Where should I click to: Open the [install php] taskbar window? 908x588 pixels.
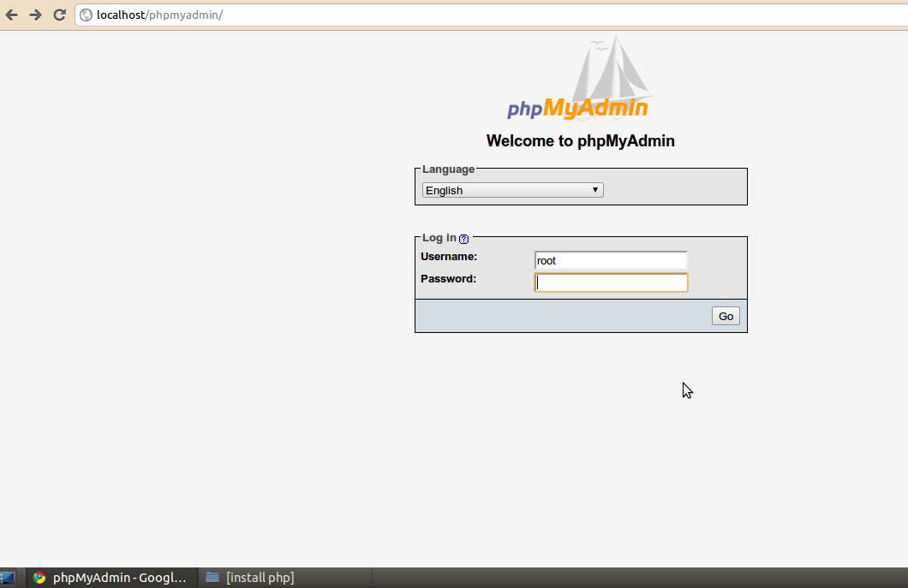[286, 578]
